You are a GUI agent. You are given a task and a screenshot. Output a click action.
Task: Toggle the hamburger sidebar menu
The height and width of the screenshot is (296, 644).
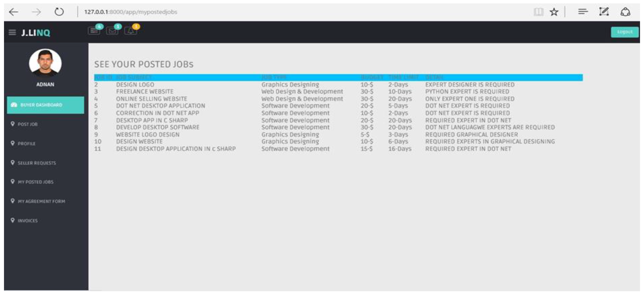coord(12,33)
